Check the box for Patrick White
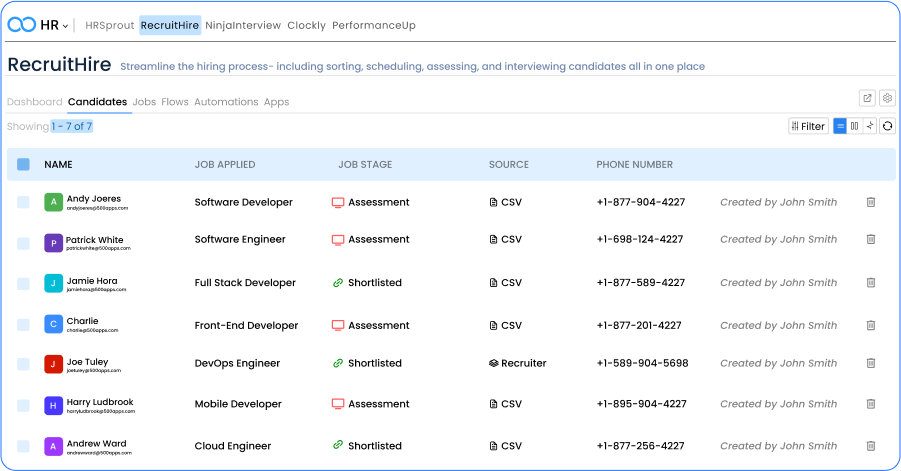The width and height of the screenshot is (901, 471). click(23, 242)
